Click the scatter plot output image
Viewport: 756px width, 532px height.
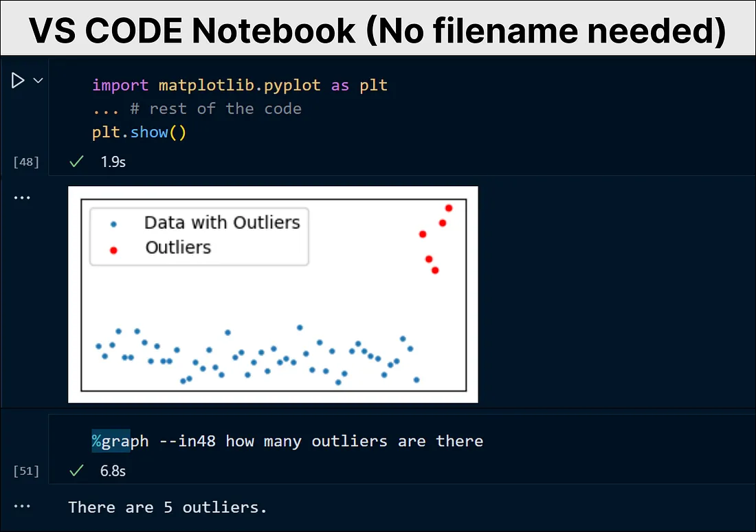click(273, 294)
